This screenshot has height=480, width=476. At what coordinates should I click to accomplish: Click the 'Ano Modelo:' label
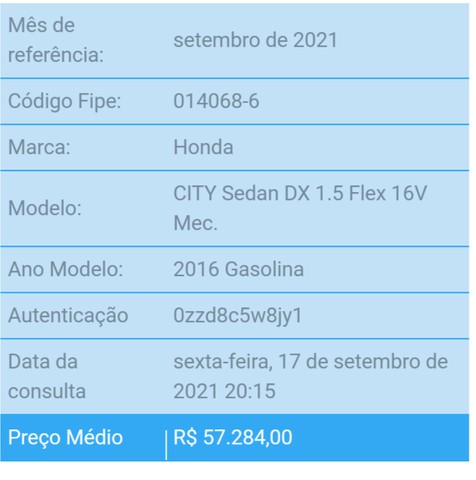66,269
